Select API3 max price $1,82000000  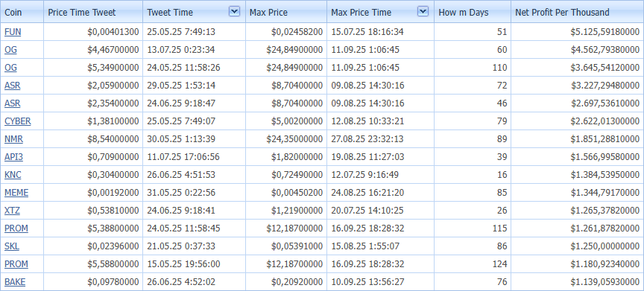click(x=286, y=157)
